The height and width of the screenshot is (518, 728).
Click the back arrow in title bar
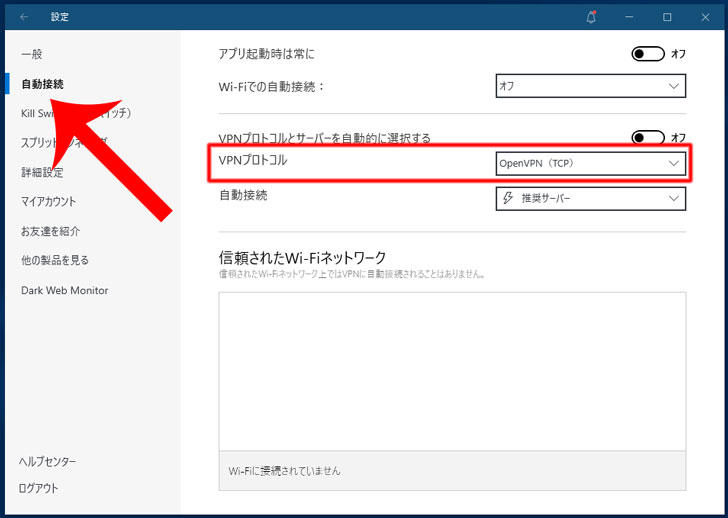pos(24,17)
